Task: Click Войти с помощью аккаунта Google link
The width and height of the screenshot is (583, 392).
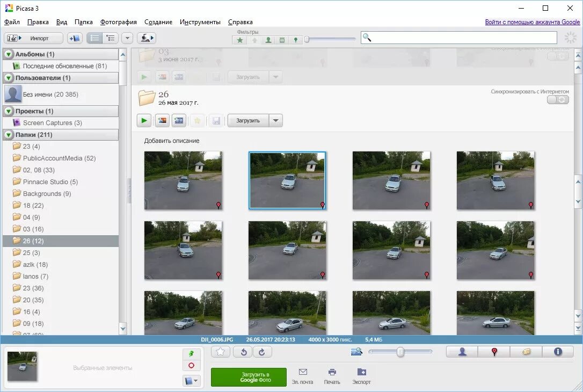Action: 532,22
